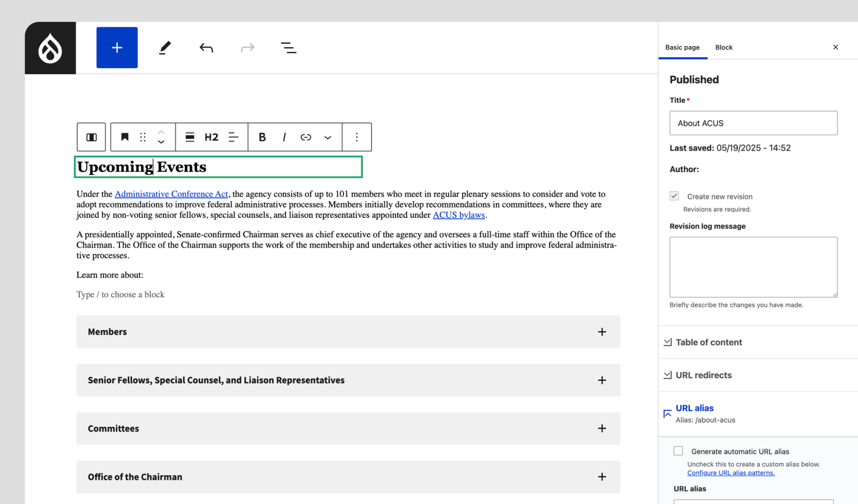
Task: Open text alignment options
Action: click(233, 137)
